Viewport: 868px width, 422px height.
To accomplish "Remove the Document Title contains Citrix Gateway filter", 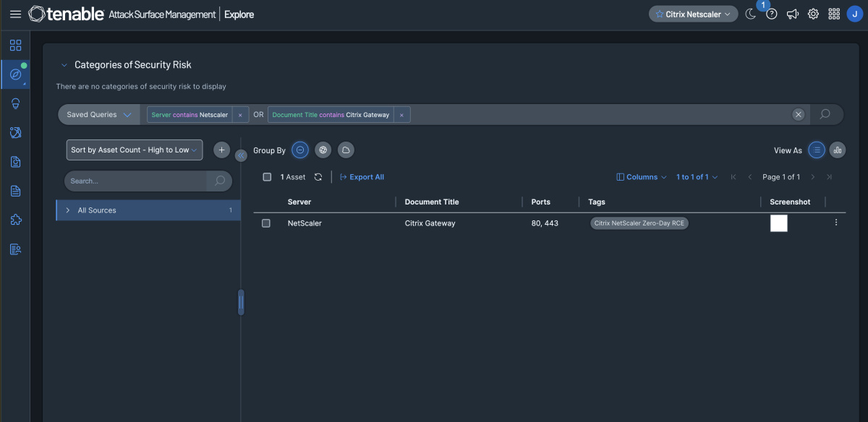I will 401,115.
